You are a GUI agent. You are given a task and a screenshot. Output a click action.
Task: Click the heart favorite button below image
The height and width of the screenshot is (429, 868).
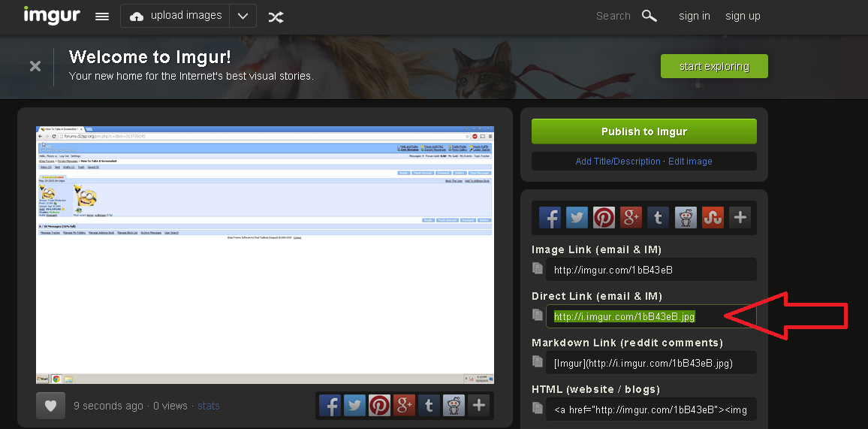click(50, 406)
